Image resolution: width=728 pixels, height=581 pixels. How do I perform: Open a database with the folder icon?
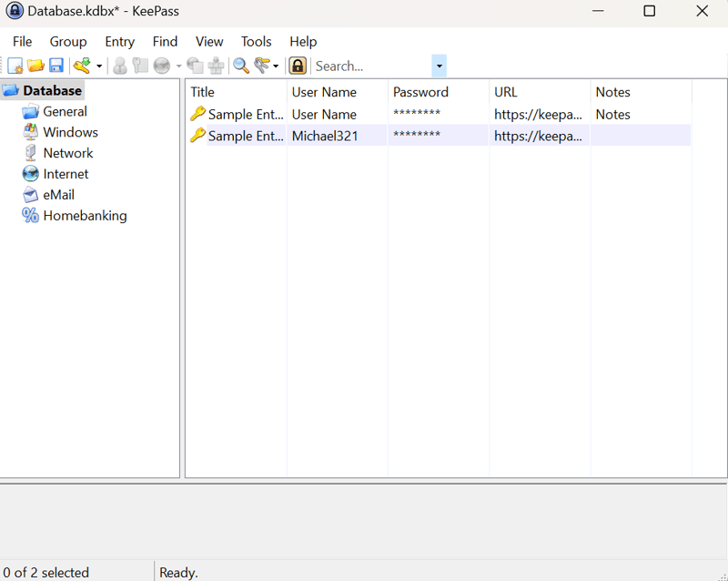pyautogui.click(x=35, y=66)
